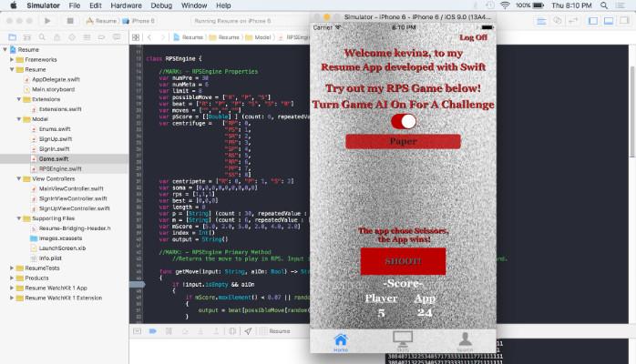Select the Model folder in the jump bar
This screenshot has height=364, width=636.
[258, 37]
